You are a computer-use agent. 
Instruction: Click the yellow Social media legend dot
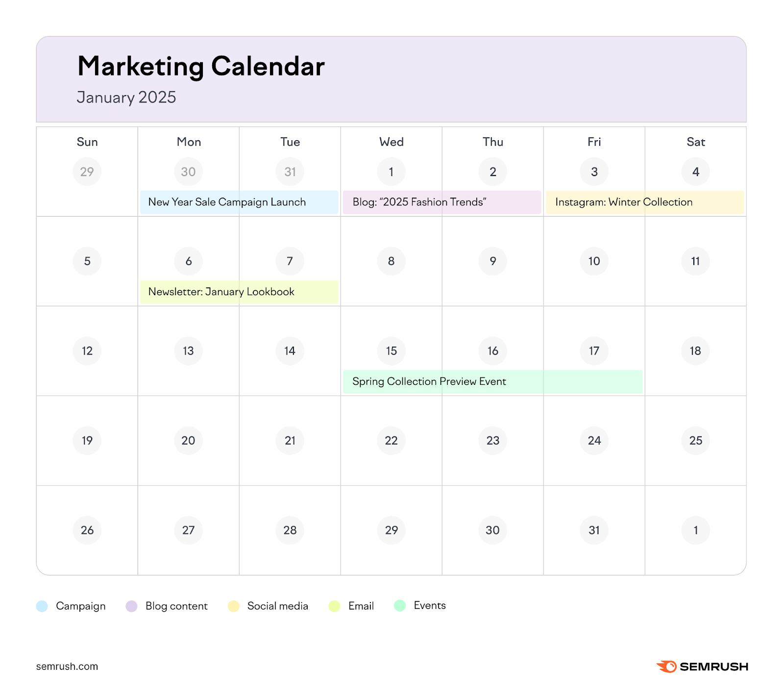click(x=234, y=606)
